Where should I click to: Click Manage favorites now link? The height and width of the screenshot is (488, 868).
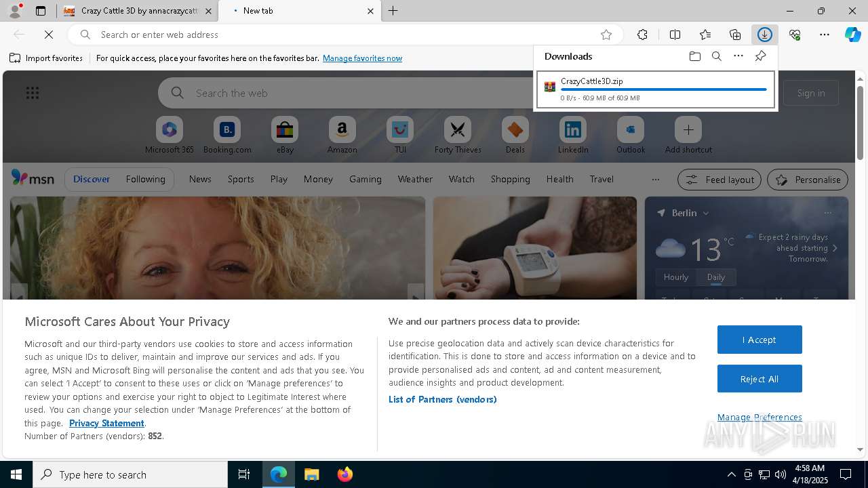[362, 58]
